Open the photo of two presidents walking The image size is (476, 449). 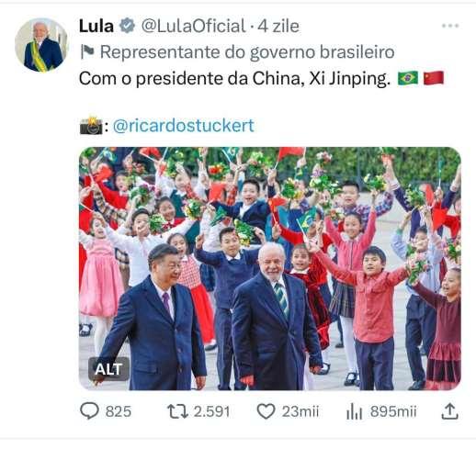tap(270, 268)
